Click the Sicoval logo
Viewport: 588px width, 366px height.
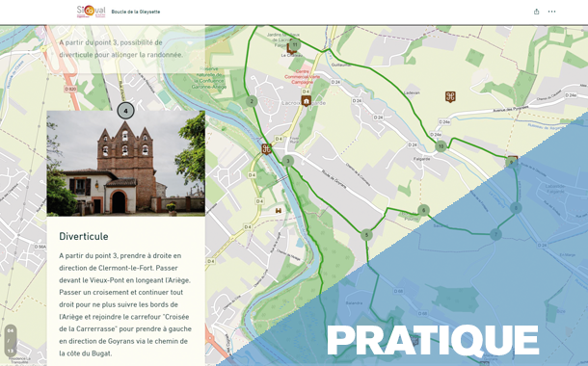pyautogui.click(x=92, y=12)
